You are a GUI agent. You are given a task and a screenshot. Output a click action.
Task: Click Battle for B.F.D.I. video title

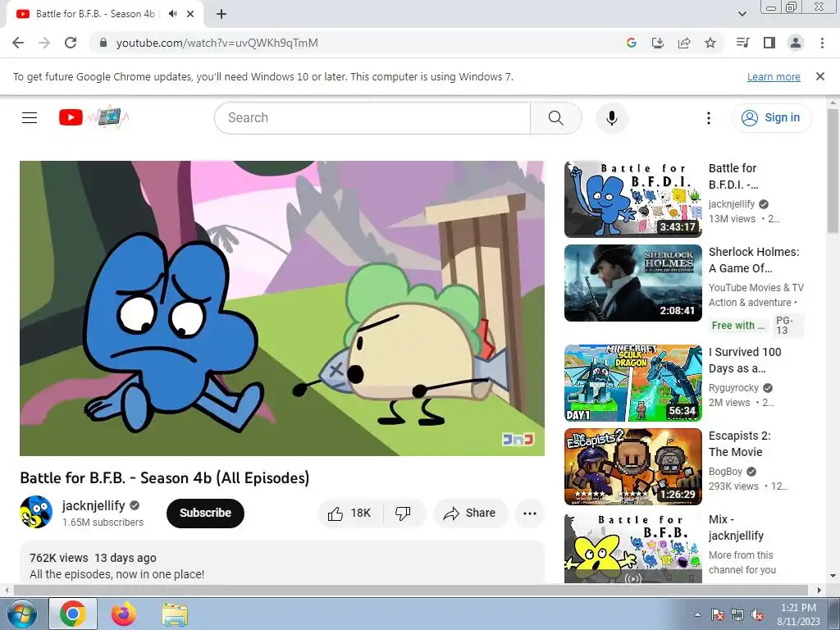(733, 176)
